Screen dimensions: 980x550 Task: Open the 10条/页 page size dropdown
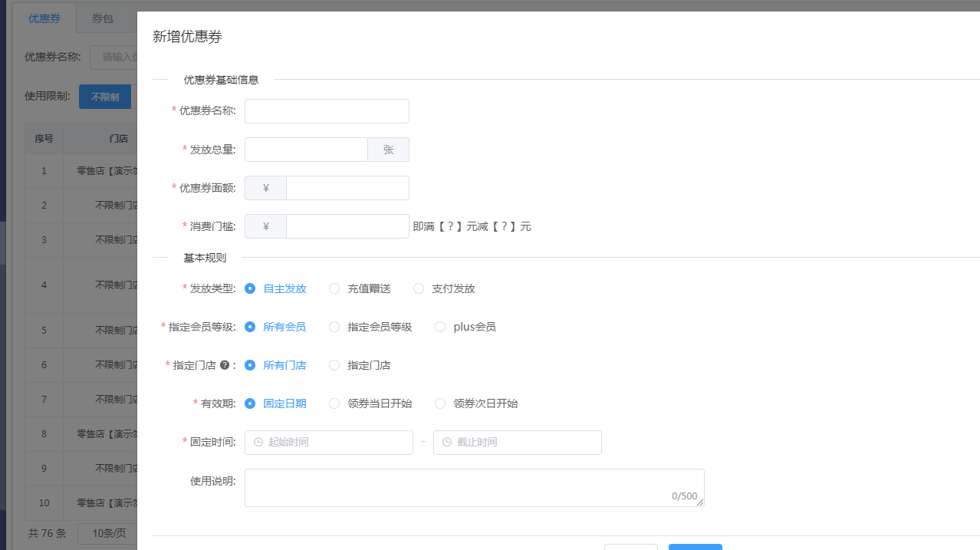click(108, 533)
